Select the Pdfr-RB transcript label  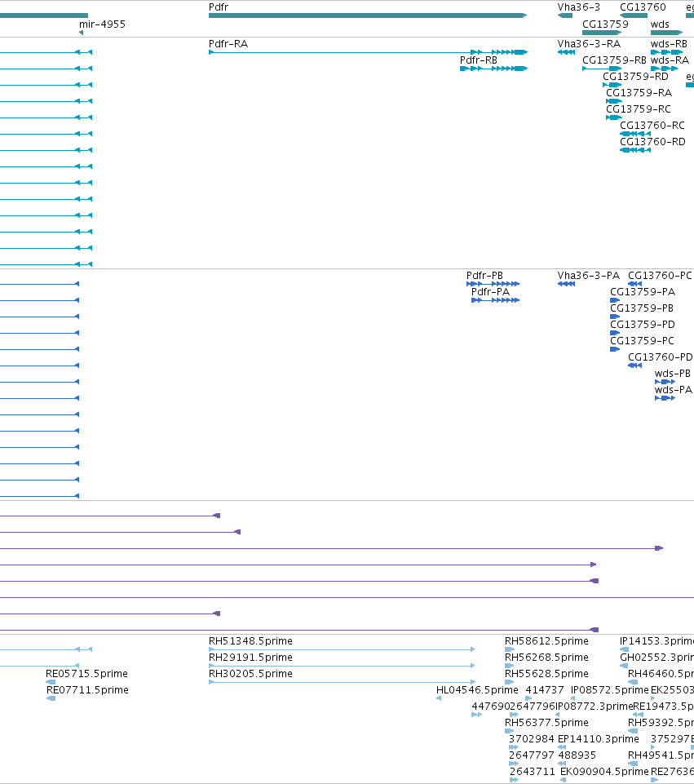(x=478, y=60)
